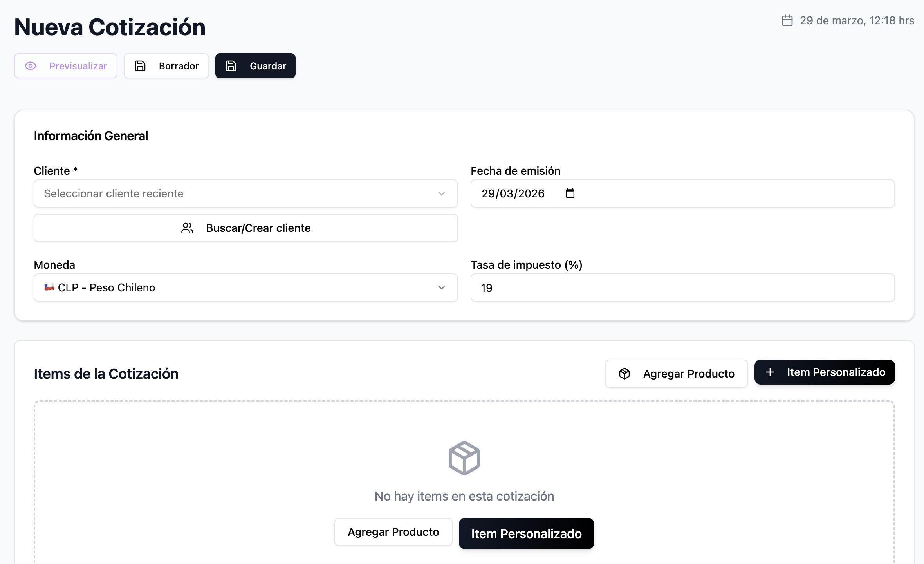Click the calendar icon beside header date
The width and height of the screenshot is (924, 564).
[787, 20]
